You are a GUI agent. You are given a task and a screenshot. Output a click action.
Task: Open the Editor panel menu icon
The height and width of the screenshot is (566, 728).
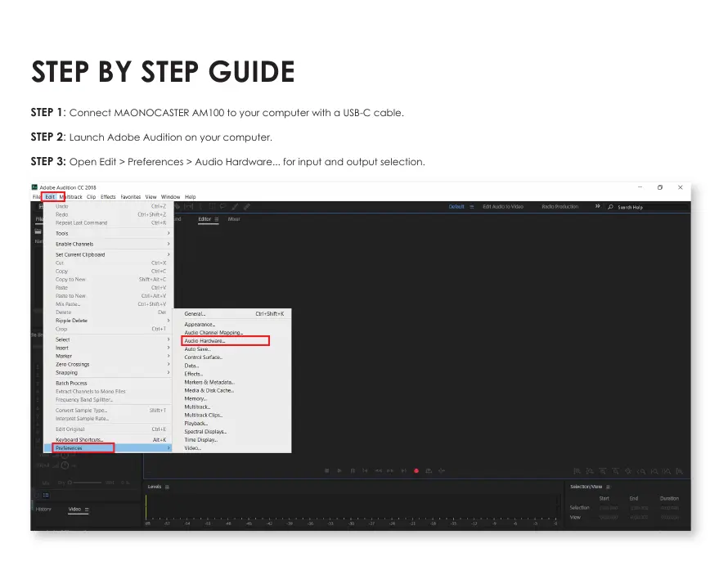pyautogui.click(x=217, y=219)
